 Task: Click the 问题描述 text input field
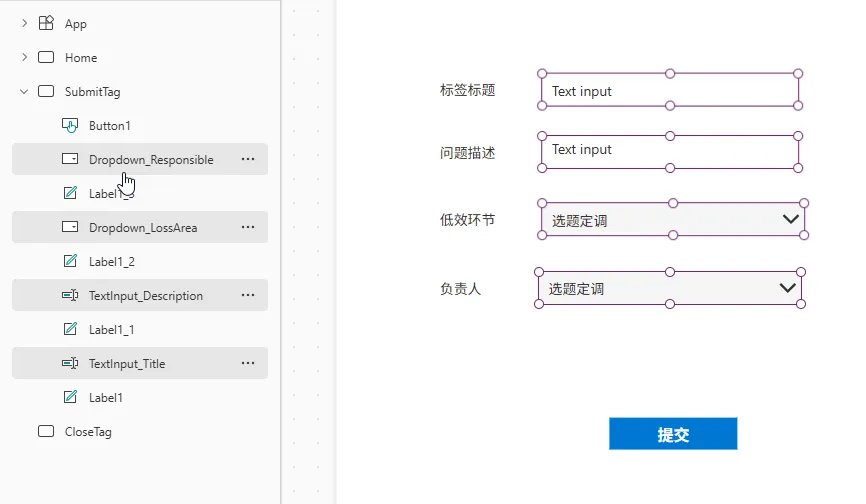pyautogui.click(x=670, y=151)
